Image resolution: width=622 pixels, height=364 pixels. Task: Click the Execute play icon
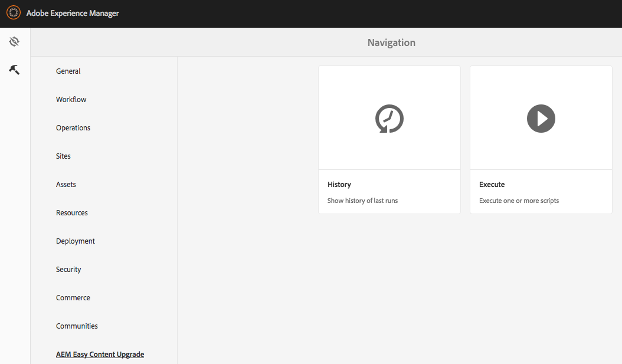point(541,119)
